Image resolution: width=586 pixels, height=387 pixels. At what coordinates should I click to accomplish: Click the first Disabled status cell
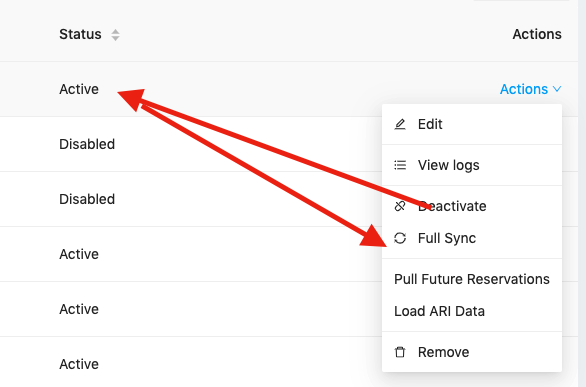(x=87, y=144)
